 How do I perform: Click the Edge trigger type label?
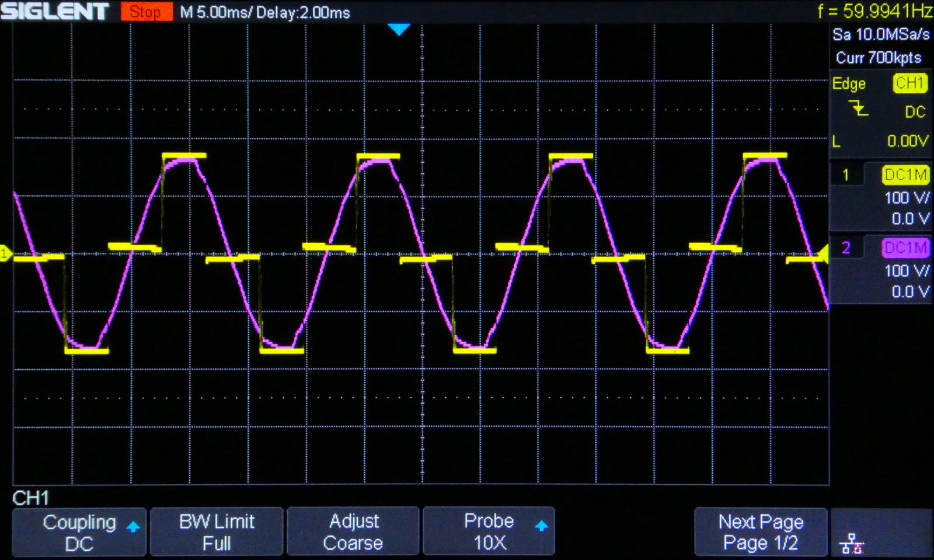coord(849,84)
